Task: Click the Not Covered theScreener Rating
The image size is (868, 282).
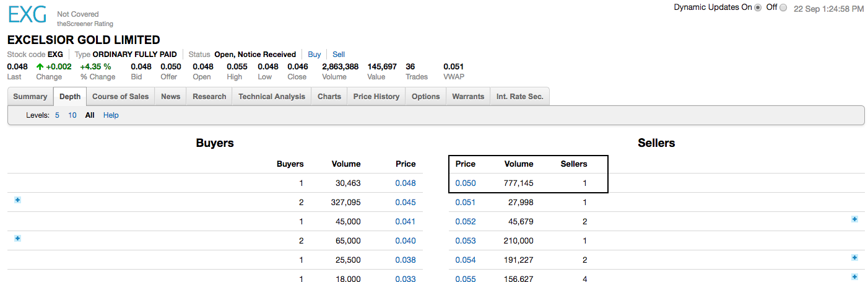Action: point(85,19)
